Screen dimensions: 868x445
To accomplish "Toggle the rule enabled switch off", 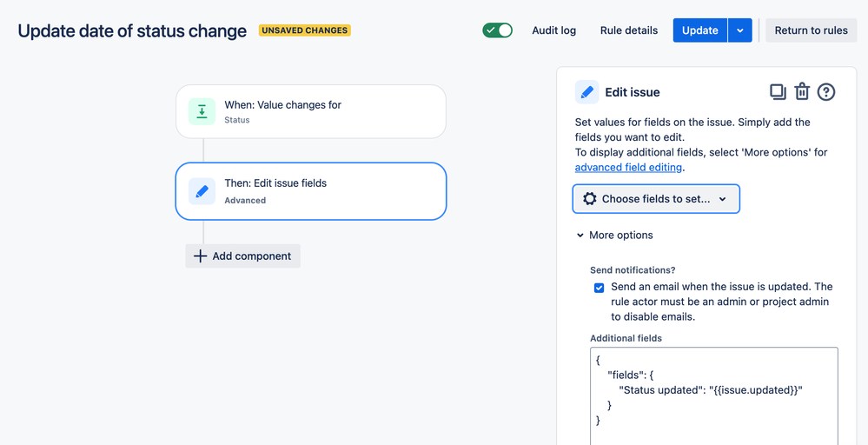I will pos(498,30).
